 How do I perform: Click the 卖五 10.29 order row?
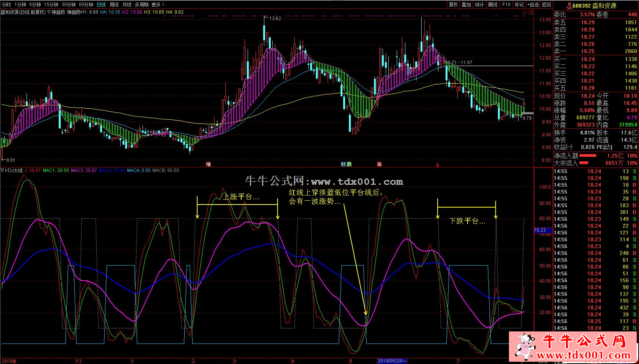pyautogui.click(x=595, y=22)
